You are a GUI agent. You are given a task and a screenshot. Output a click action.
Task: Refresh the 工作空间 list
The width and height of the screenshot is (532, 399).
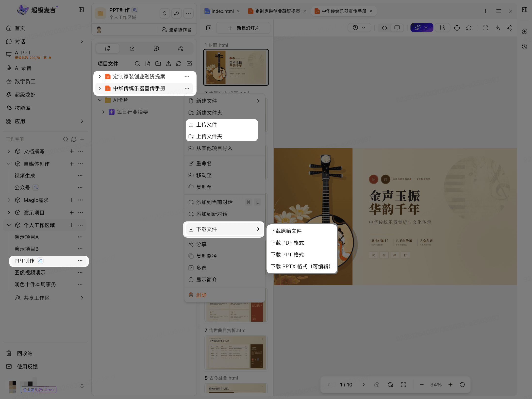pyautogui.click(x=74, y=139)
